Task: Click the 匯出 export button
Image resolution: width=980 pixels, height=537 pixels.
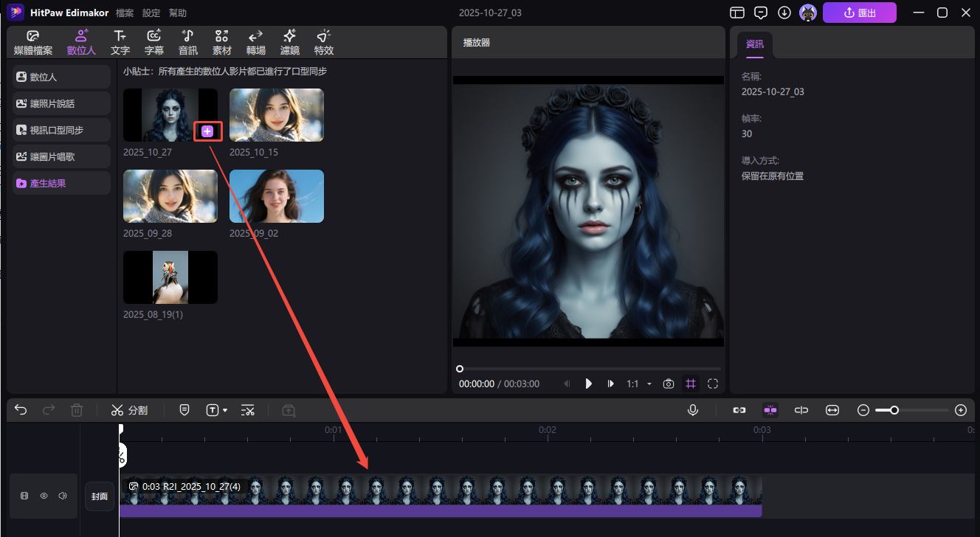Action: point(859,13)
